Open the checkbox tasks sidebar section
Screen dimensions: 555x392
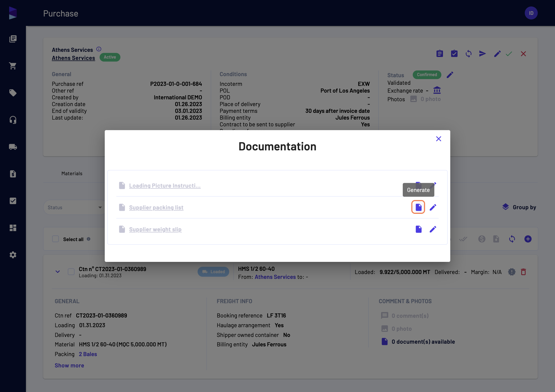pyautogui.click(x=13, y=201)
